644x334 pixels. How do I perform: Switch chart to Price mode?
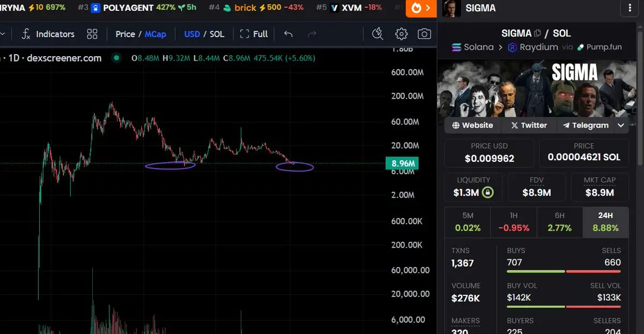coord(125,34)
